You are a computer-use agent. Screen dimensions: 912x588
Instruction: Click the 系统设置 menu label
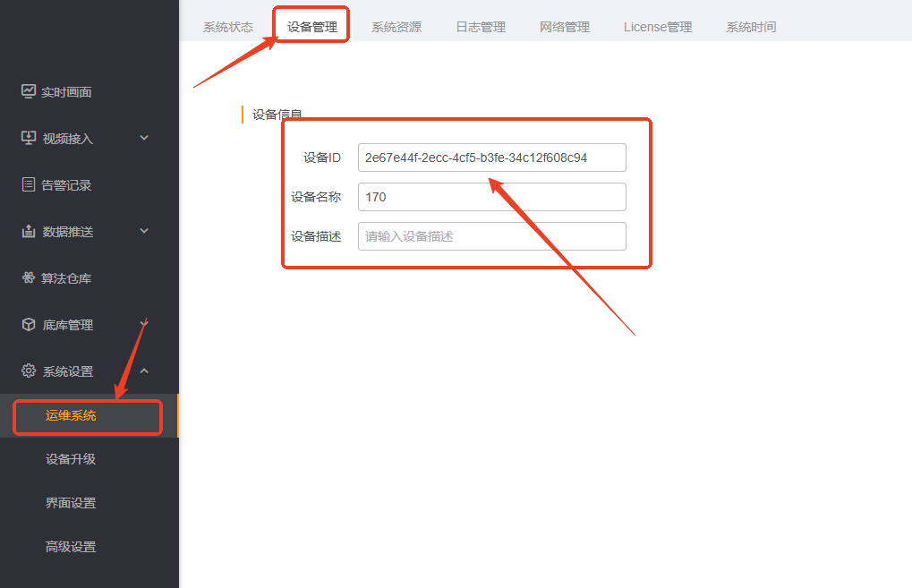(x=67, y=371)
